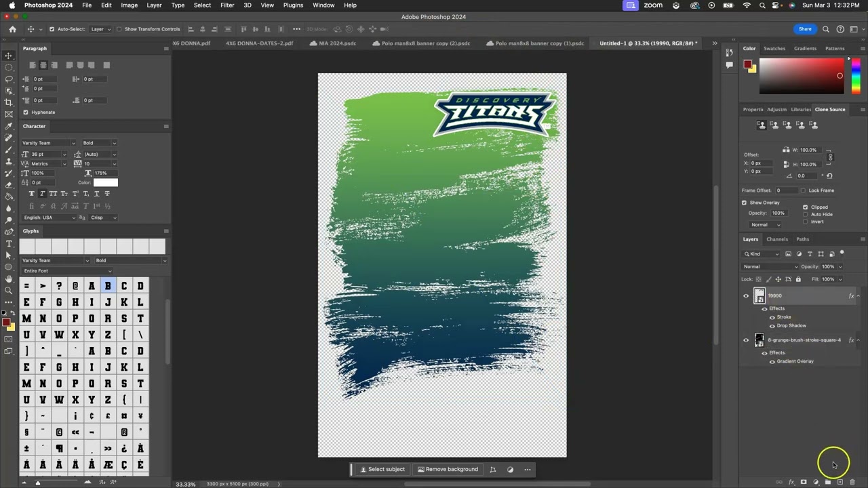Select the Lasso tool
The width and height of the screenshot is (868, 488).
[9, 79]
